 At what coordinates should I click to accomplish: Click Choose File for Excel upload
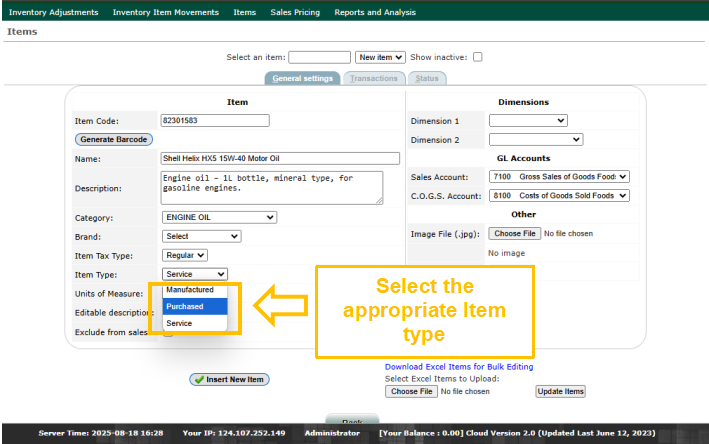tap(411, 392)
